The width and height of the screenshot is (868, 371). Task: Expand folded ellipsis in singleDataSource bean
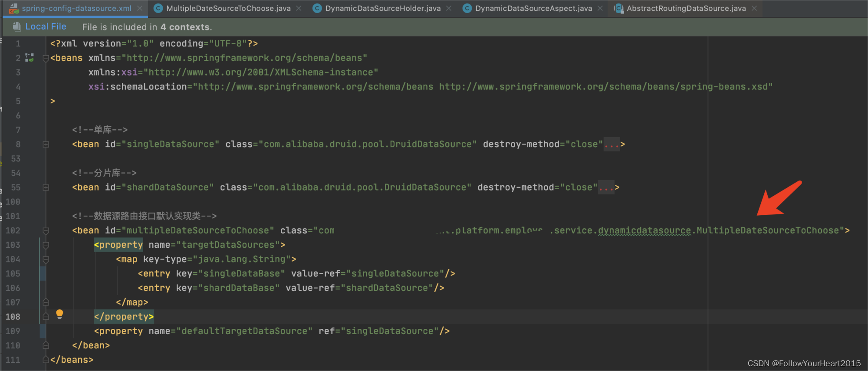[612, 144]
